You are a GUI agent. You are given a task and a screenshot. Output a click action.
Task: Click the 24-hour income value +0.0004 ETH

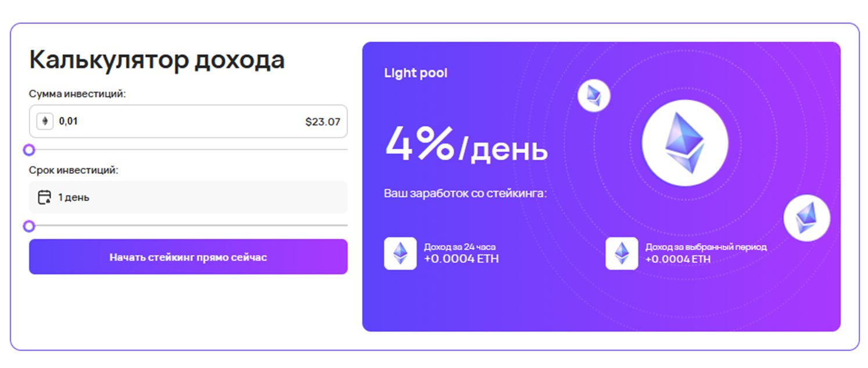click(461, 259)
